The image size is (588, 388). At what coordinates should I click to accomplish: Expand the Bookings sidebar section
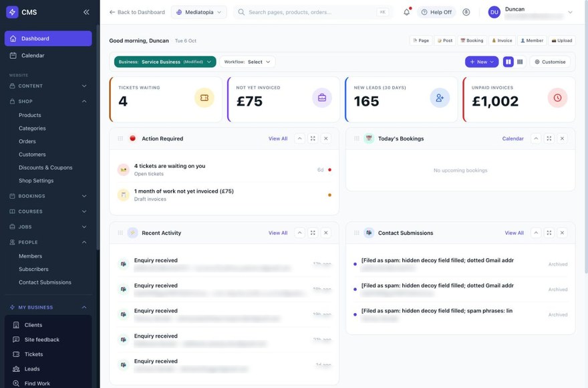pyautogui.click(x=48, y=196)
